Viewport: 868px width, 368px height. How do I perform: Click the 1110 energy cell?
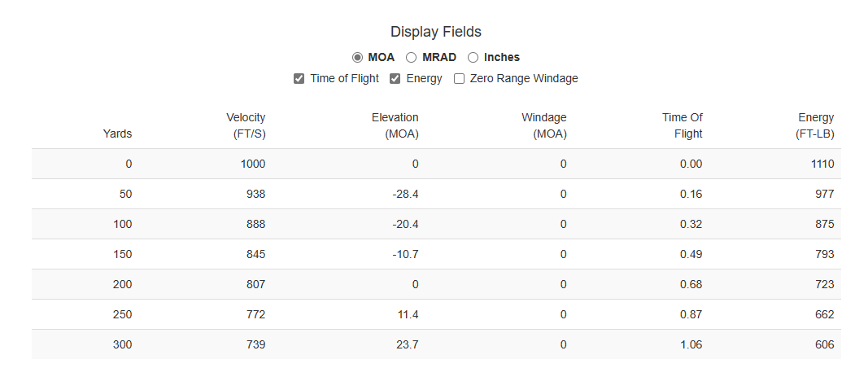(822, 164)
